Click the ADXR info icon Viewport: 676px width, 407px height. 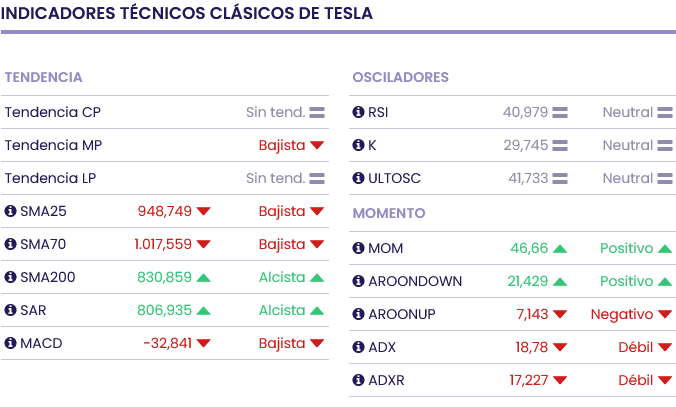pos(359,380)
